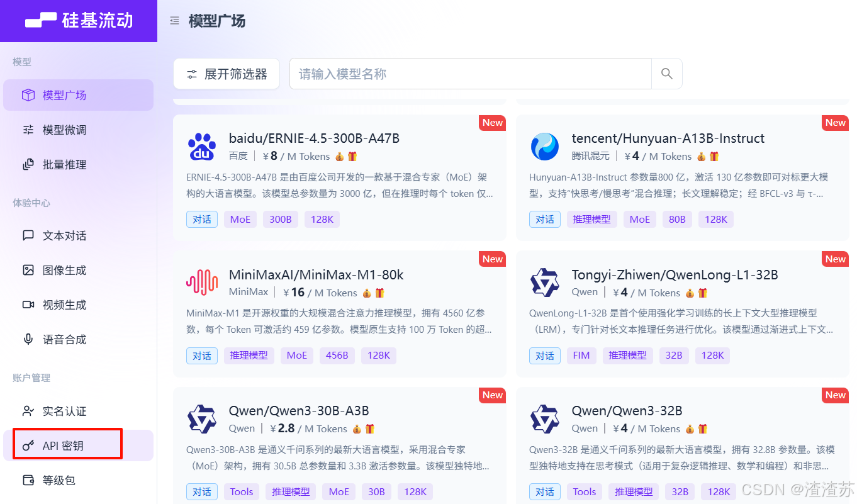
Task: Click QwenLong-L1-32B Qwen logo
Action: coord(544,283)
